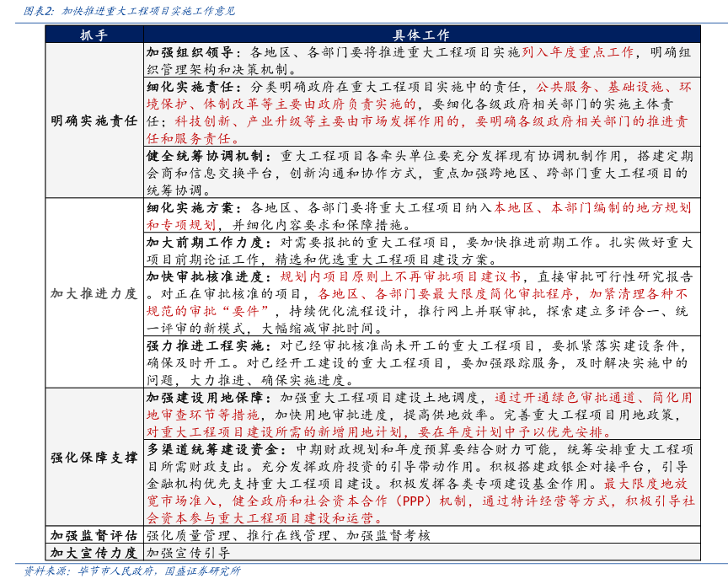Select the "具体工作" column header
The height and width of the screenshot is (584, 728).
[x=421, y=35]
